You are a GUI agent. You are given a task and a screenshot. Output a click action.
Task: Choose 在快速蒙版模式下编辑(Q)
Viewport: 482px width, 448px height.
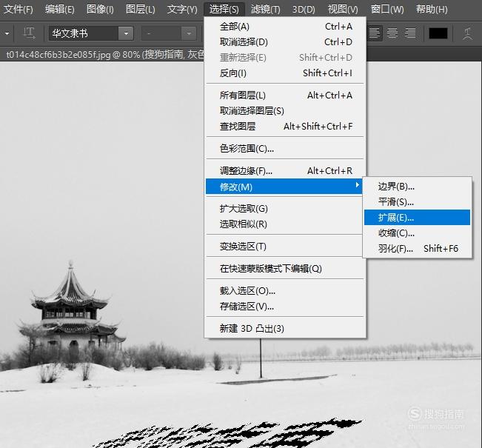tap(286, 269)
